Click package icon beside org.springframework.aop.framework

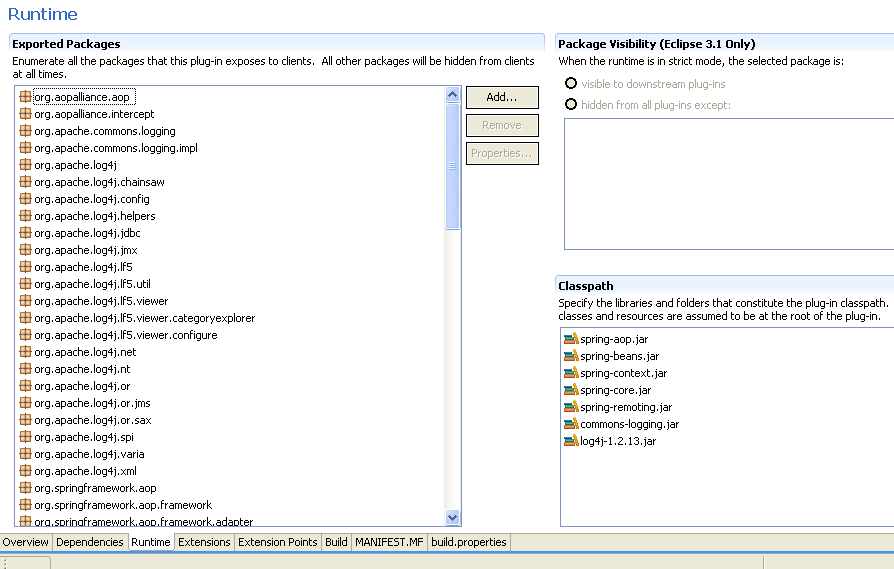(x=25, y=505)
